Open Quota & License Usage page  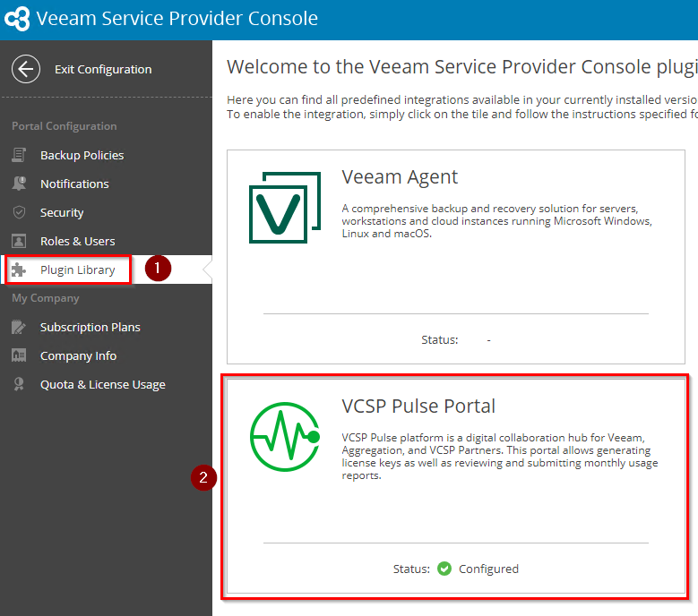click(x=103, y=385)
